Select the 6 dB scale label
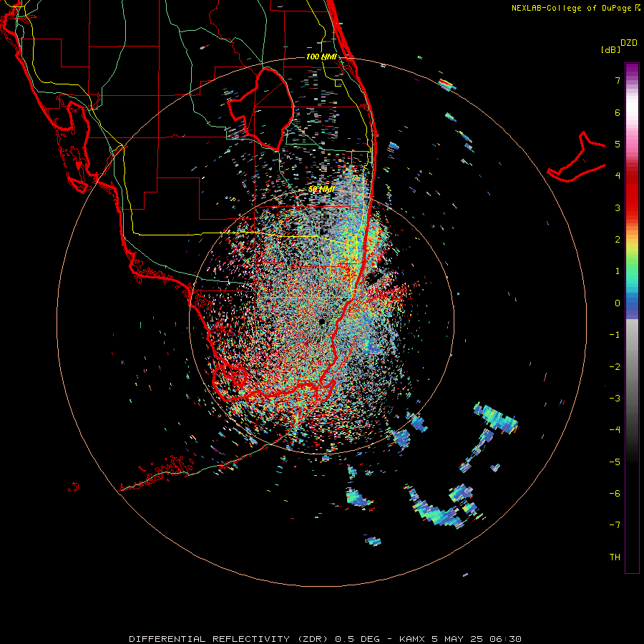Viewport: 644px width, 644px height. (x=618, y=112)
